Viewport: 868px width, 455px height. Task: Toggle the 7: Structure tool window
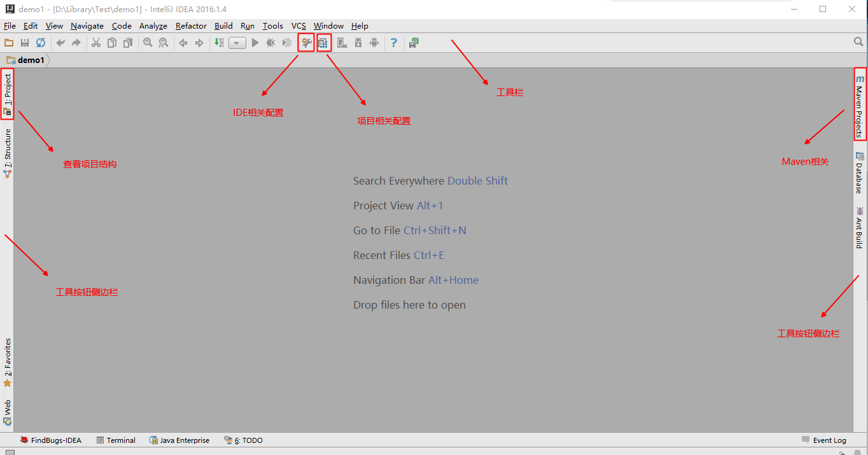[7, 153]
